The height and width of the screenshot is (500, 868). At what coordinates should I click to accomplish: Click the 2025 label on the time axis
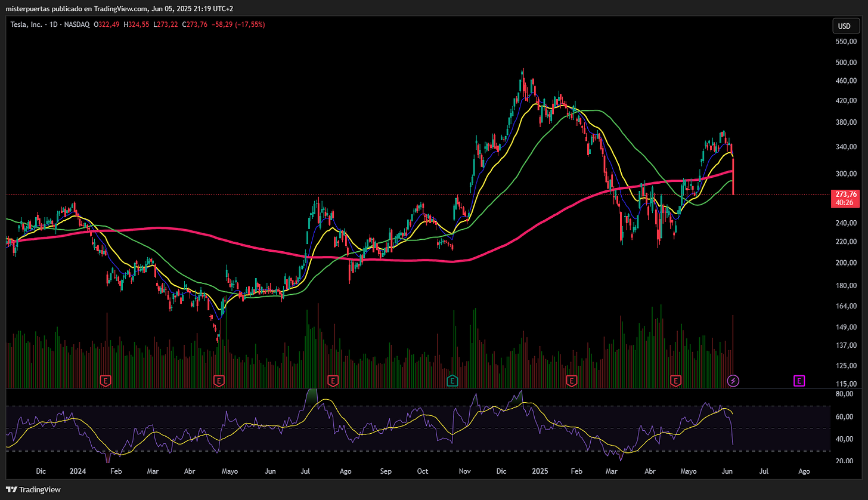[x=539, y=471]
